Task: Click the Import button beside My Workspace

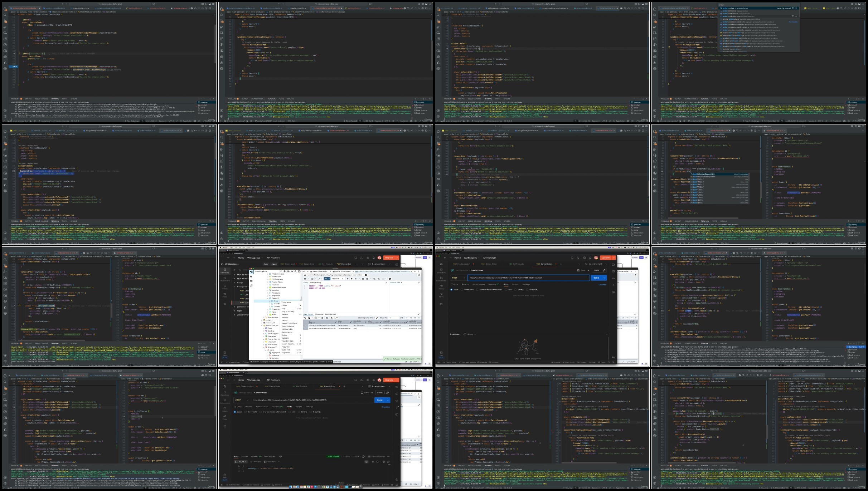Action: (x=273, y=264)
